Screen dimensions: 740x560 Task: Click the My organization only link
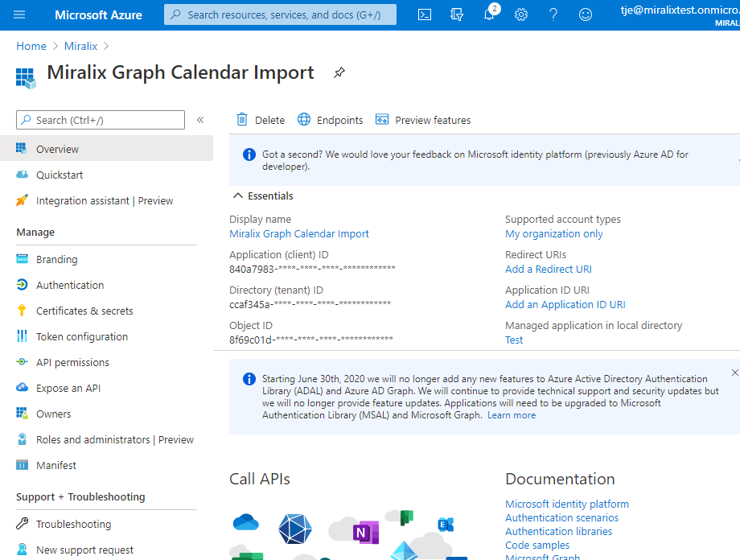pyautogui.click(x=553, y=233)
